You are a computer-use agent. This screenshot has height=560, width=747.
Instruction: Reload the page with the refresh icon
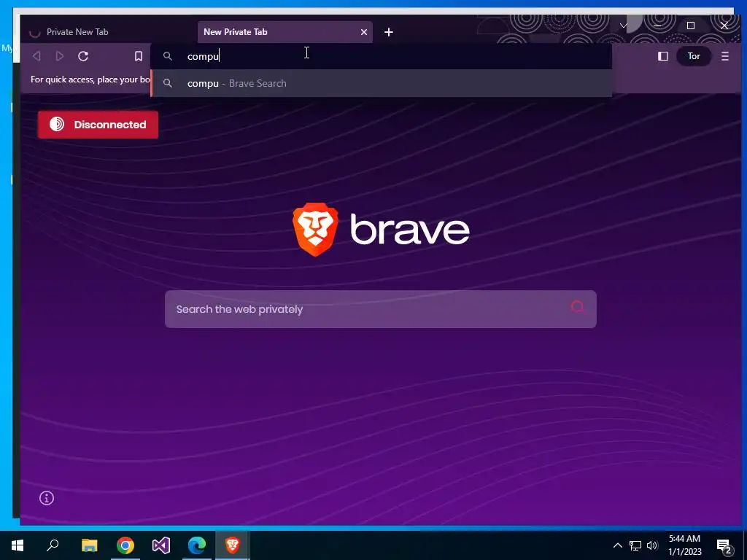pyautogui.click(x=83, y=56)
